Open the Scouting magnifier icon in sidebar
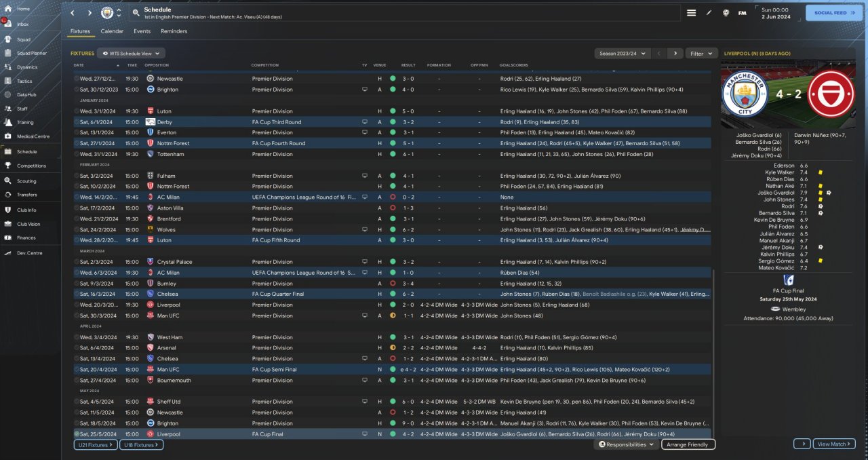 pyautogui.click(x=9, y=181)
